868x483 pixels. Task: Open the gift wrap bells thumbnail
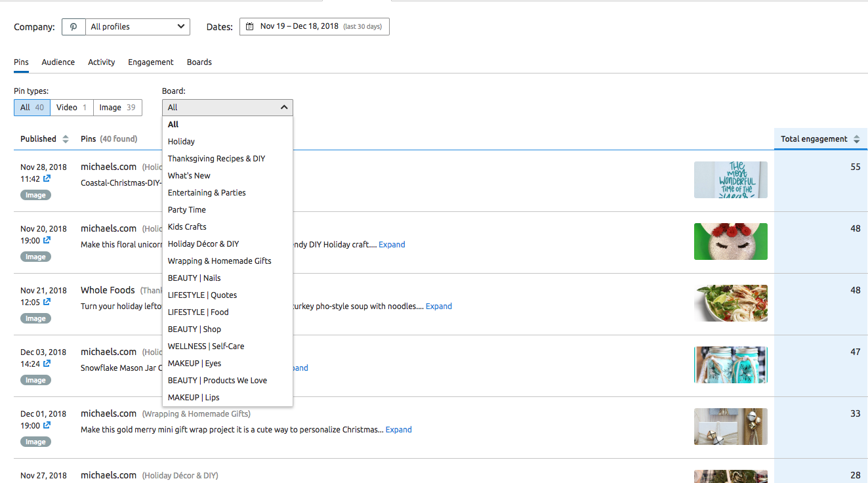tap(731, 427)
